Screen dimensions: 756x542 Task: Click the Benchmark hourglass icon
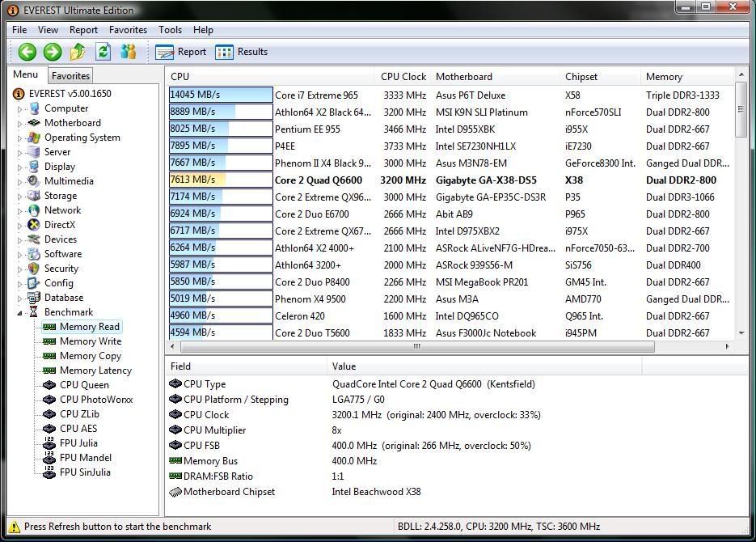[x=34, y=312]
